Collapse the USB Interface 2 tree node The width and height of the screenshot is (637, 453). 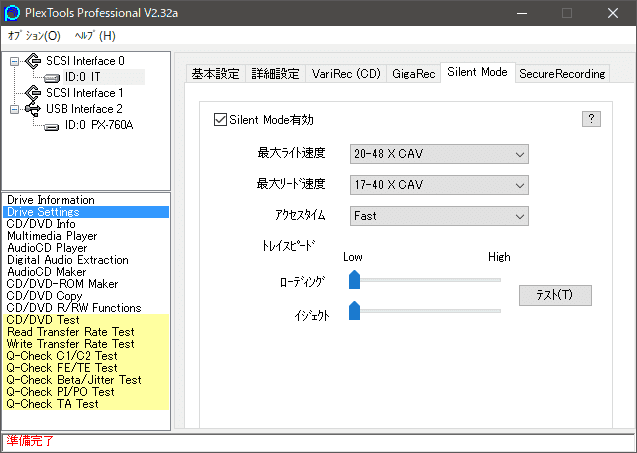14,109
